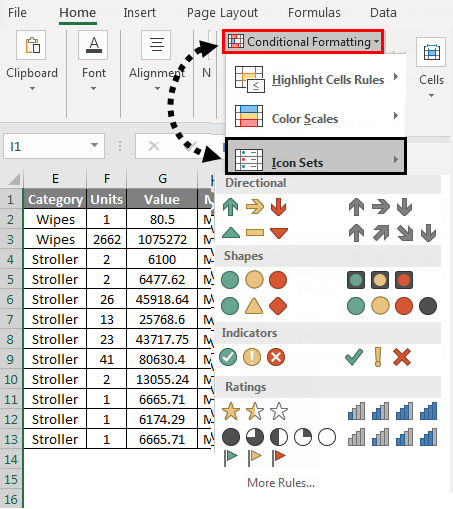Image resolution: width=453 pixels, height=509 pixels.
Task: Open the Icon Sets submenu
Action: (315, 156)
